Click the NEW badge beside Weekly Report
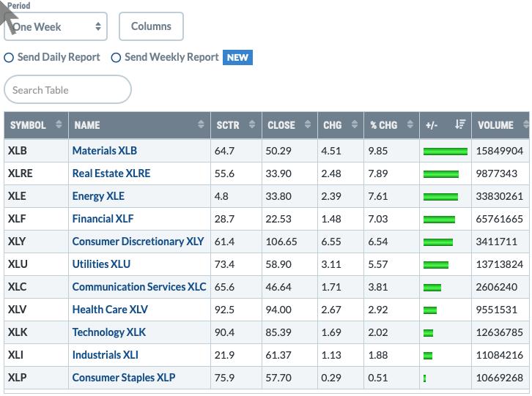Viewport: 532px width, 396px height. (237, 57)
